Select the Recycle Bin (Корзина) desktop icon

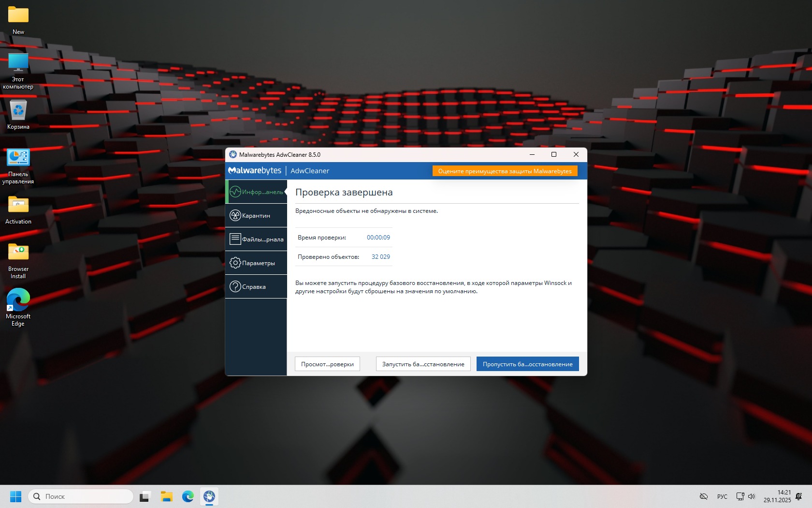pos(18,115)
